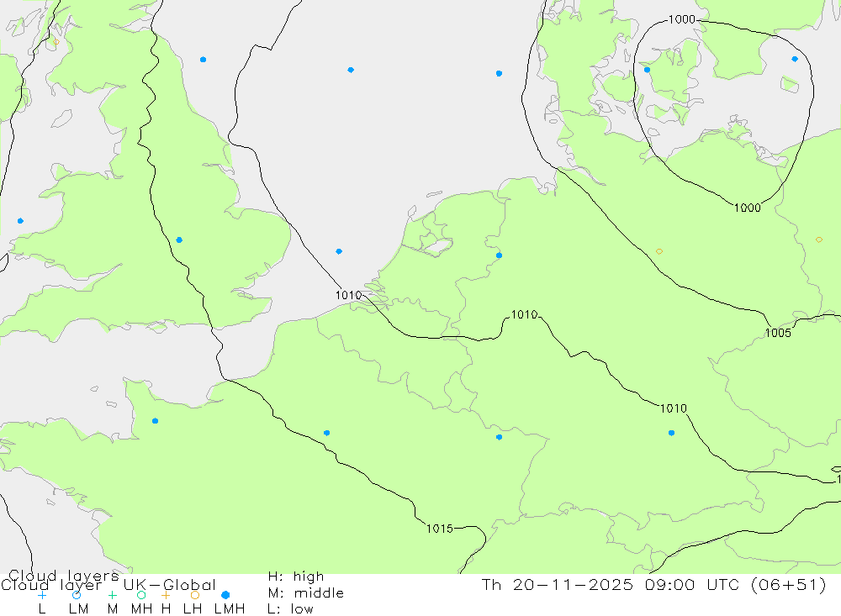841x616 pixels.
Task: Select the North Sea dot west of Denmark
Action: pyautogui.click(x=499, y=73)
